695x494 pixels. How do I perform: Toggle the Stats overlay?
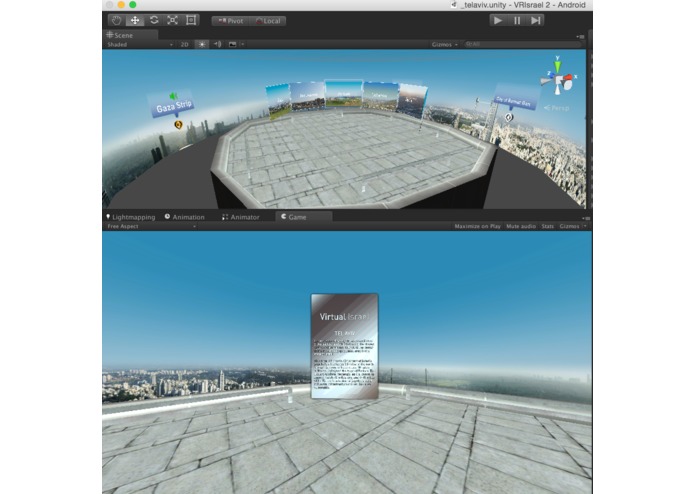click(548, 226)
